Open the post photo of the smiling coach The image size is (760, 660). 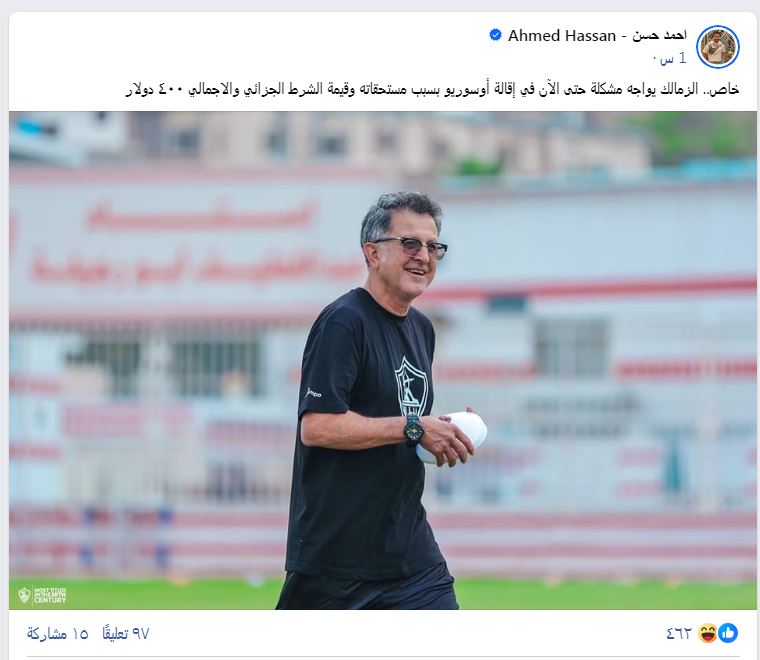click(382, 360)
